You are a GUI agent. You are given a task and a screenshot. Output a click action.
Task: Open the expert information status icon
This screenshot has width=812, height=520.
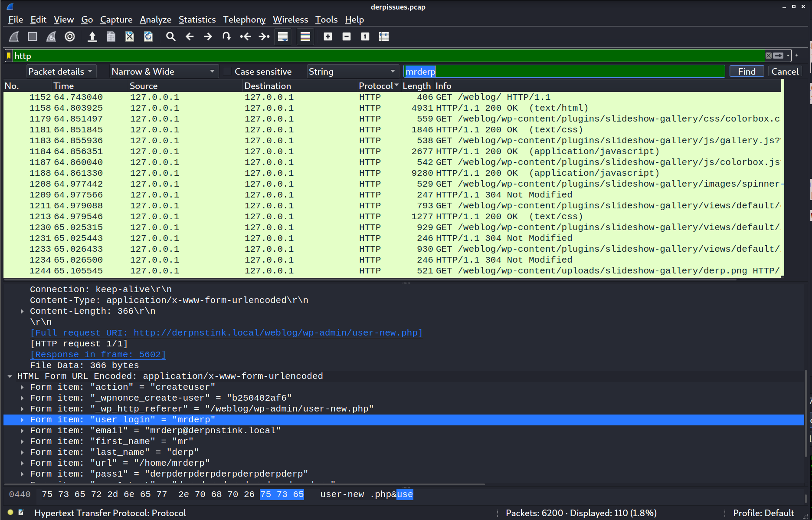pos(10,513)
